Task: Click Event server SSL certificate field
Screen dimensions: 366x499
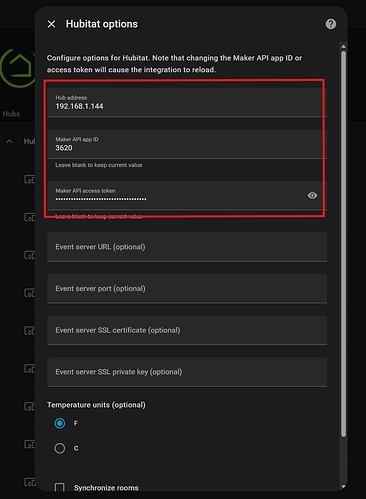Action: tap(187, 330)
